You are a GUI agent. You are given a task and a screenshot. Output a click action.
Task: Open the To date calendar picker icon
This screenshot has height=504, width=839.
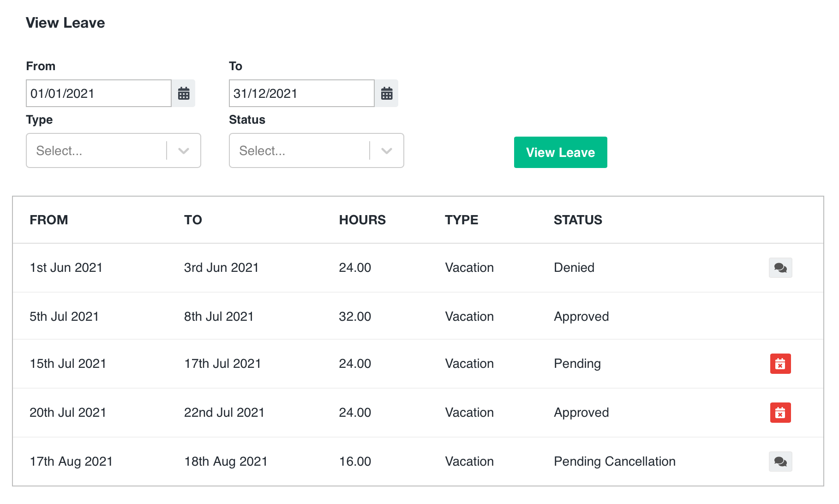point(387,93)
